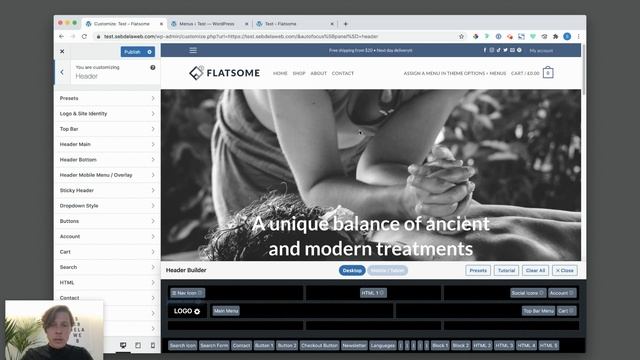
Task: Pick Checkout Button from available elements
Action: tap(319, 346)
